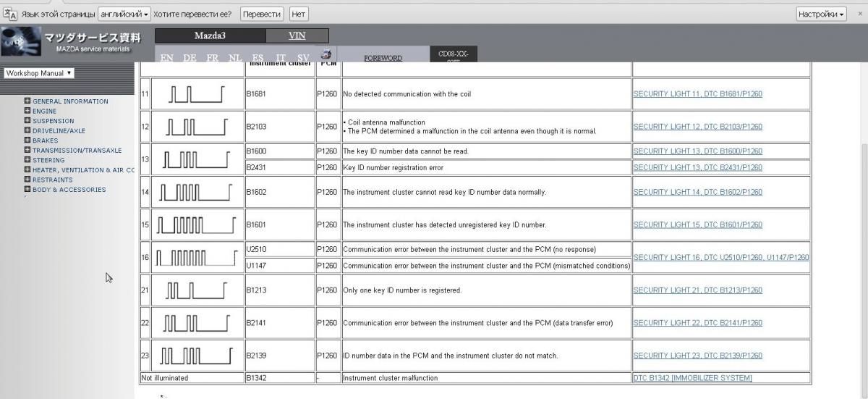
Task: Open BODY & ACCESSORIES section
Action: pyautogui.click(x=69, y=190)
